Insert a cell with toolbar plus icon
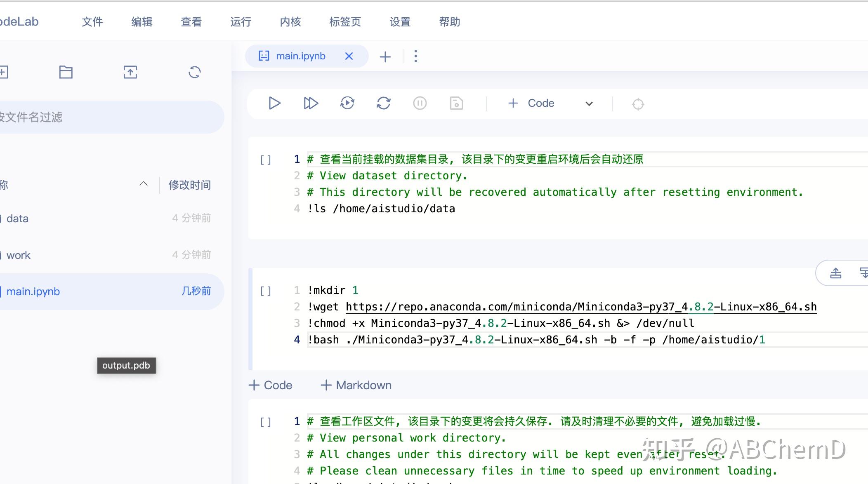This screenshot has width=868, height=484. point(513,103)
